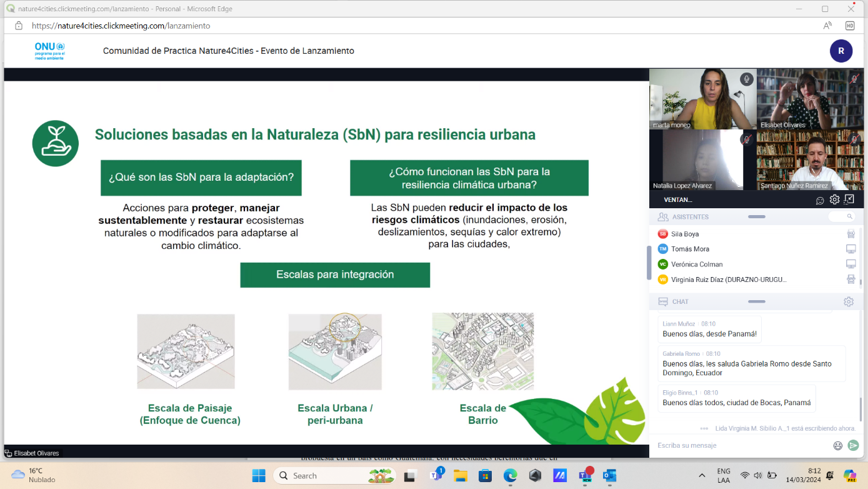Collapse Asistentes panel using drag handle bar

pos(756,217)
